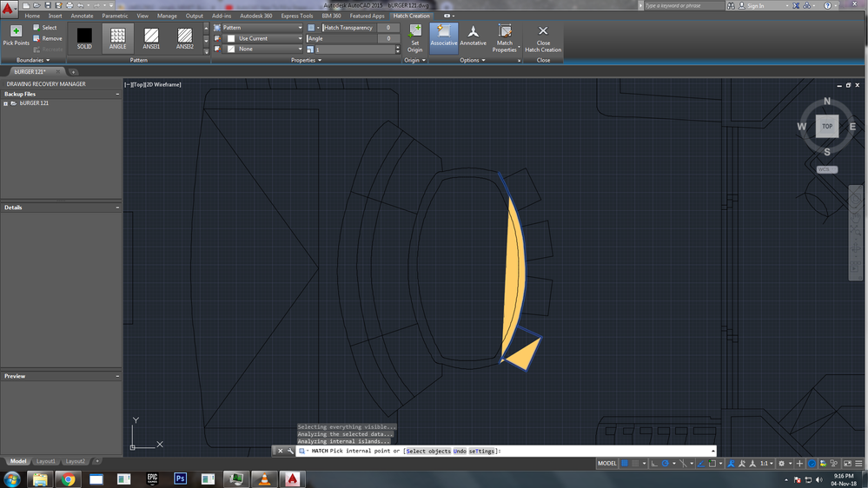The width and height of the screenshot is (868, 488).
Task: Close the command line with X icon
Action: (x=280, y=451)
